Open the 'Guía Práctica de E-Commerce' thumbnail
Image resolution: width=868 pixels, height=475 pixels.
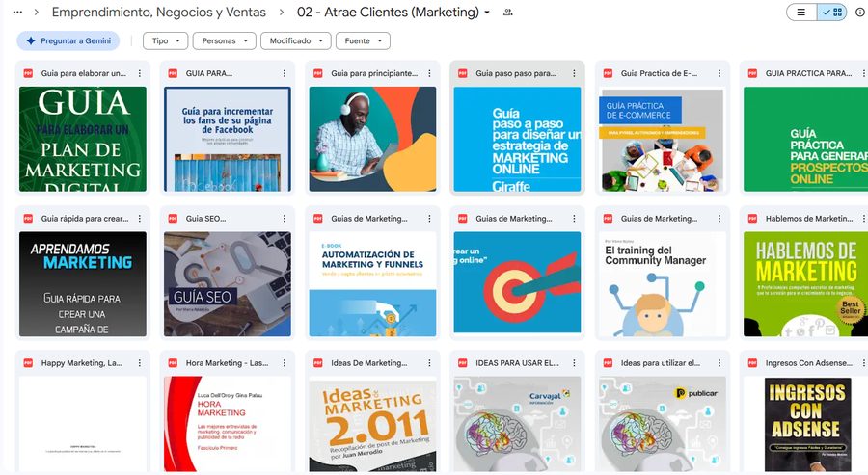[662, 139]
